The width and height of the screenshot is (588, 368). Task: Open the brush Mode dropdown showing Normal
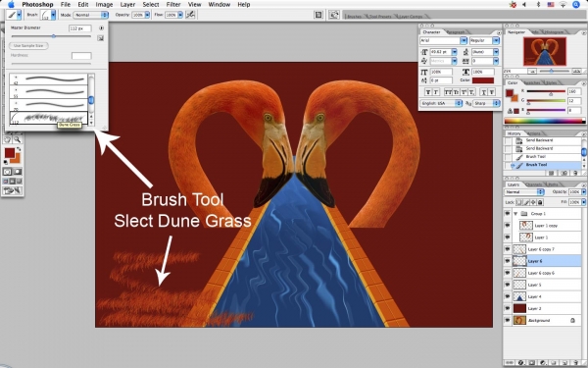[x=90, y=15]
